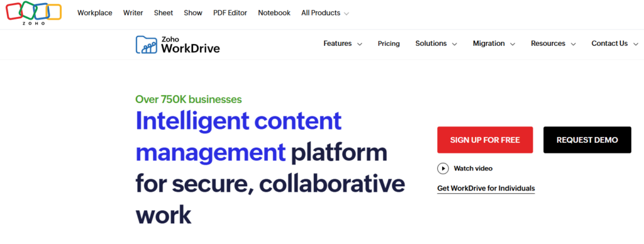Click the chevron next to All Products
644x244 pixels.
pyautogui.click(x=347, y=14)
